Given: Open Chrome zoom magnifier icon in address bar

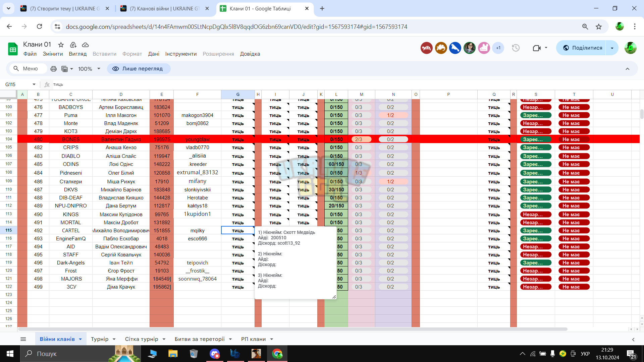Looking at the screenshot, I should tap(585, 26).
